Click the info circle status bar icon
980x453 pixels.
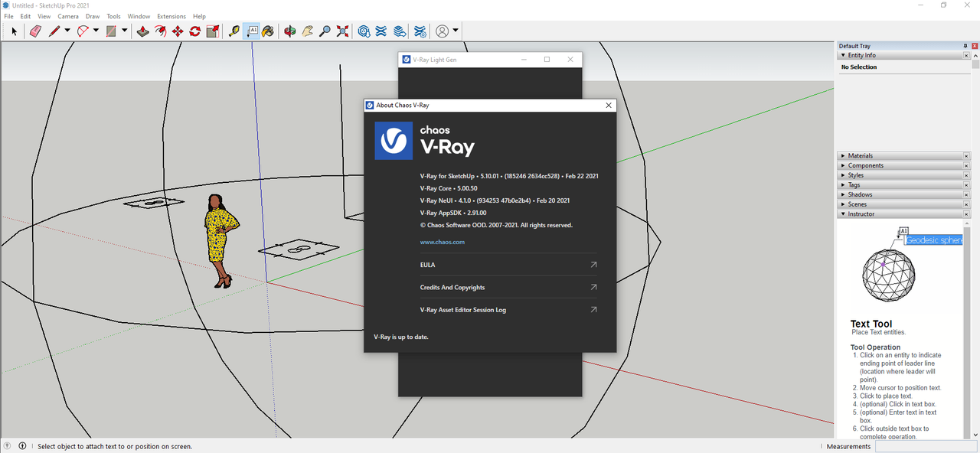tap(22, 446)
